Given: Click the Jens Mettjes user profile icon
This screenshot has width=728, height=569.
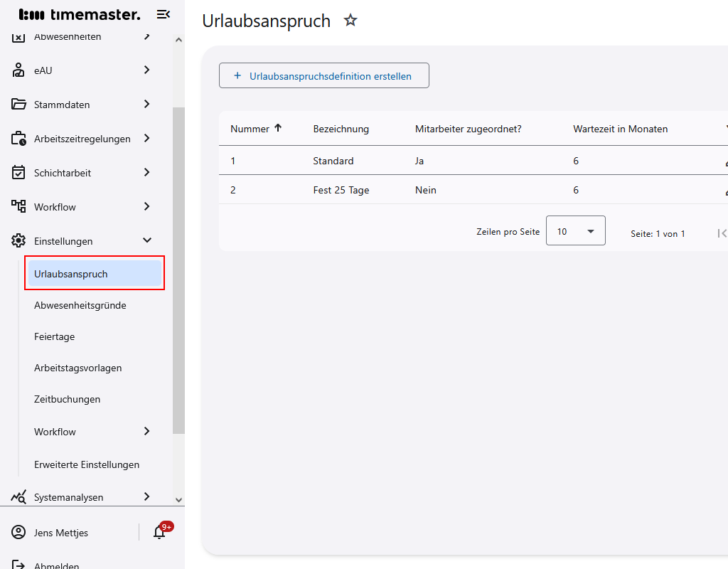Looking at the screenshot, I should pos(18,533).
